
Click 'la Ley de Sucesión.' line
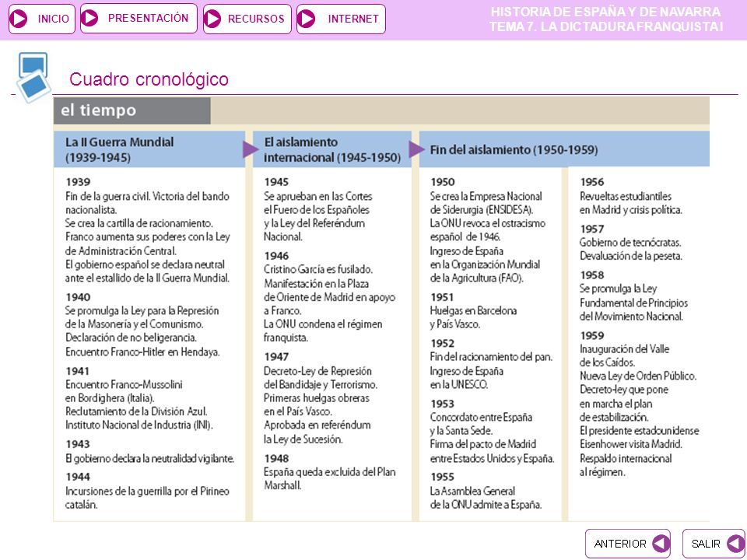pos(303,439)
